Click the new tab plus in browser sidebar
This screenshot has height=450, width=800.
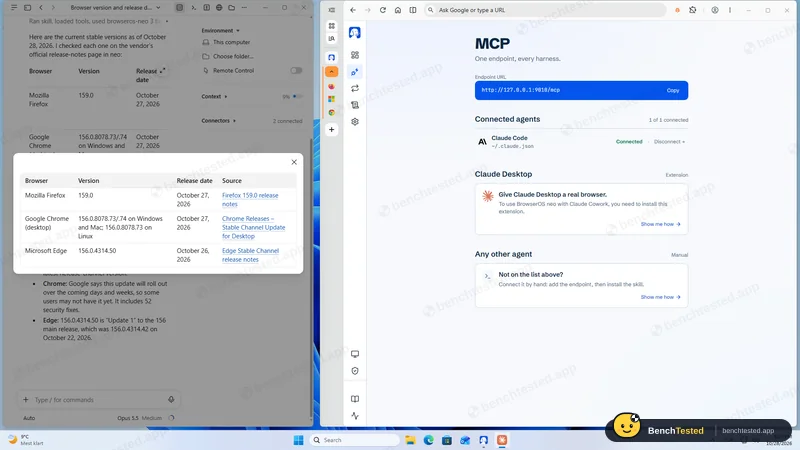pos(332,130)
